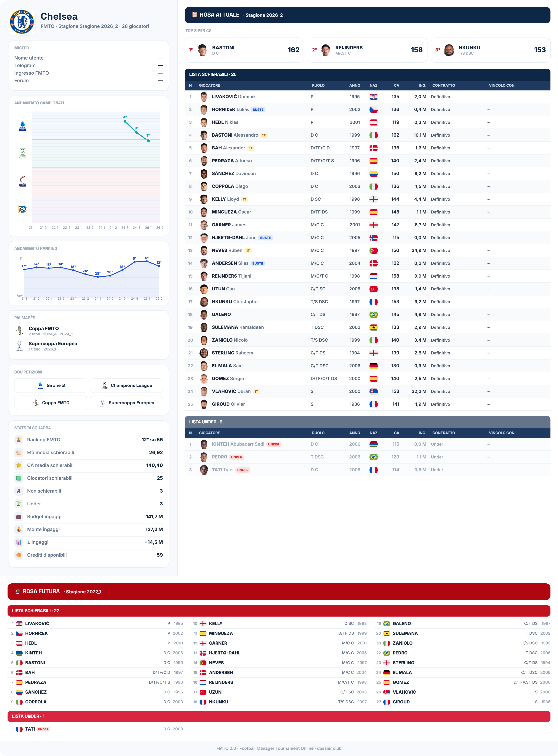Image resolution: width=558 pixels, height=756 pixels.
Task: Sort schierabili table by RUOLO header
Action: click(x=318, y=85)
